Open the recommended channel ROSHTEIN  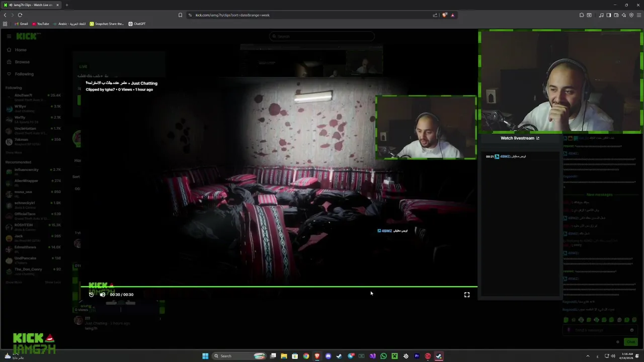[33, 227]
